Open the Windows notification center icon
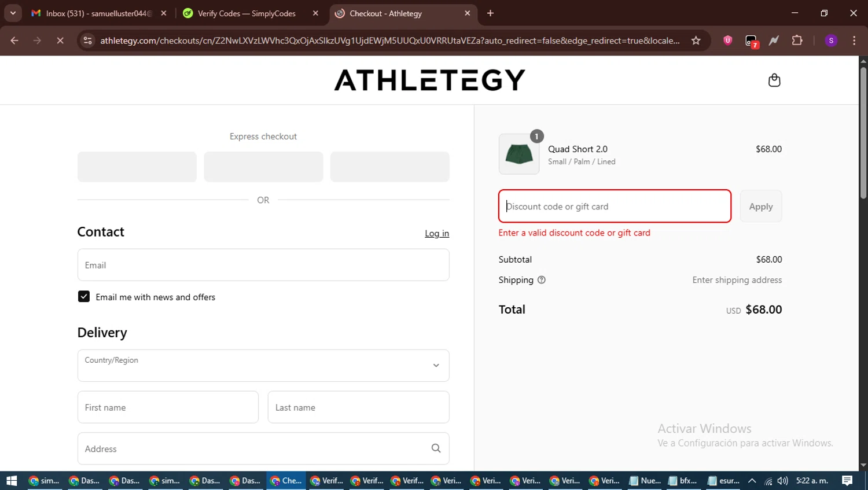The width and height of the screenshot is (868, 490). tap(847, 481)
